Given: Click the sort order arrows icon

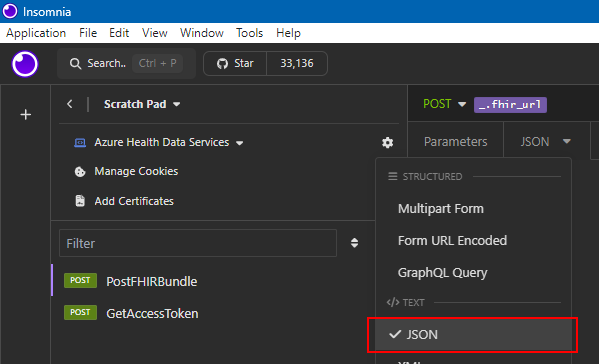Looking at the screenshot, I should coord(355,243).
